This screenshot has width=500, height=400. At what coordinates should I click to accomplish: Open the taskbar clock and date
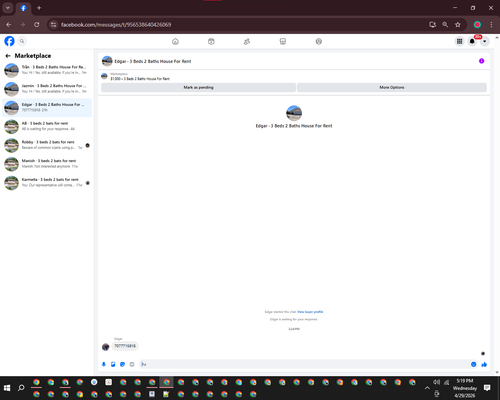coord(465,388)
